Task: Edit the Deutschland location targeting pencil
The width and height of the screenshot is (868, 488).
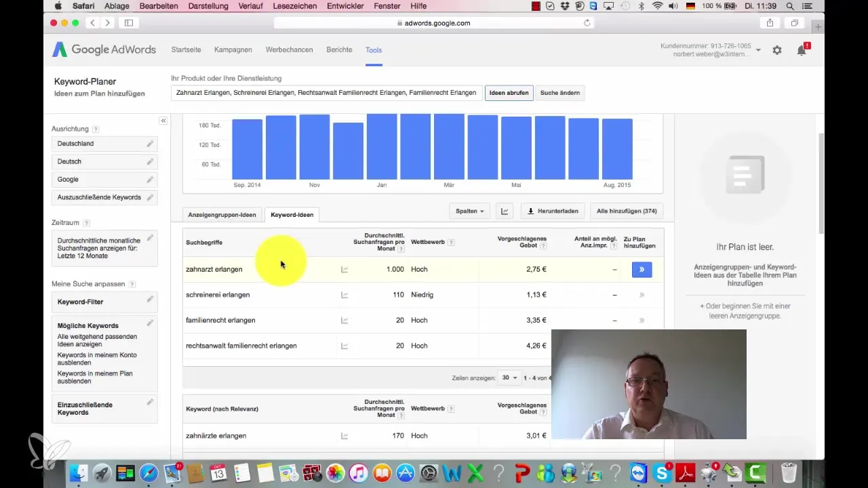Action: [150, 144]
